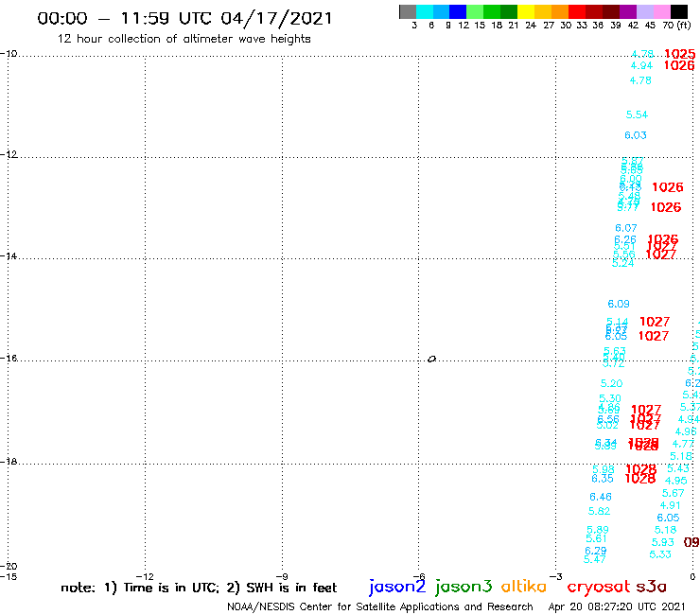Click the 5.47 wave height value

(595, 559)
